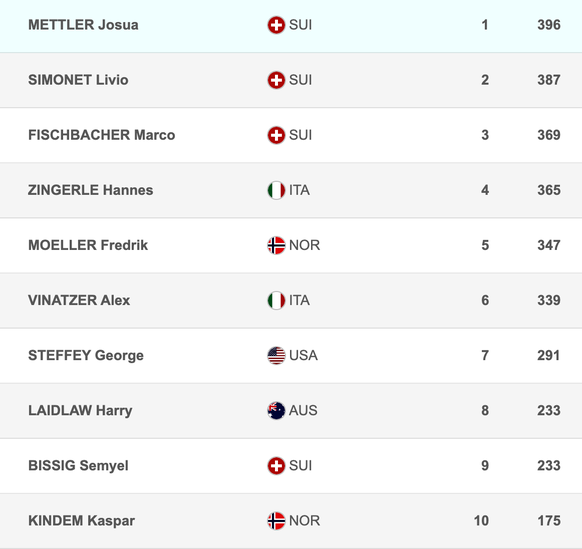Click the Swiss flag beside BISSIG Semyel
This screenshot has height=549, width=582.
[x=276, y=466]
